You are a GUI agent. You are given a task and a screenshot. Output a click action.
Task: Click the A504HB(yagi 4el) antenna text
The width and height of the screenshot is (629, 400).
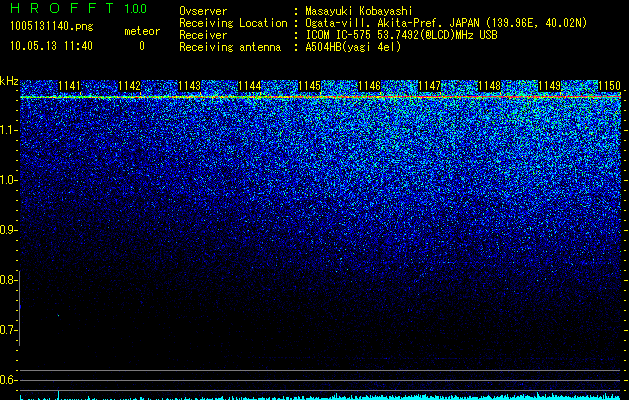(353, 47)
